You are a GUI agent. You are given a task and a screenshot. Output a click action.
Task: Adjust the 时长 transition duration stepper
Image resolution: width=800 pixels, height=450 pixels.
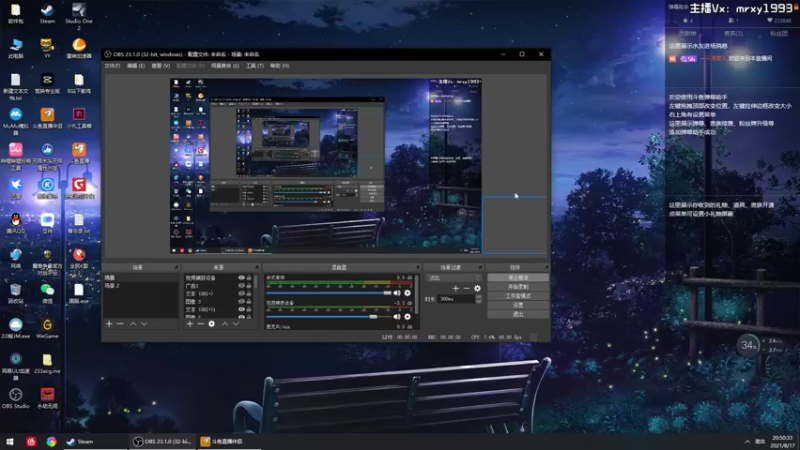(479, 299)
